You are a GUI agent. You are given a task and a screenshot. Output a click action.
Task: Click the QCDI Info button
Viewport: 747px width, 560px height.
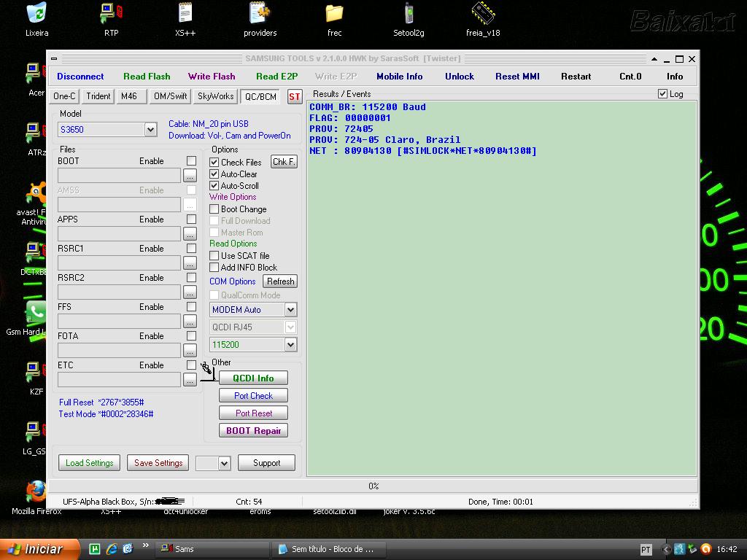pos(253,378)
